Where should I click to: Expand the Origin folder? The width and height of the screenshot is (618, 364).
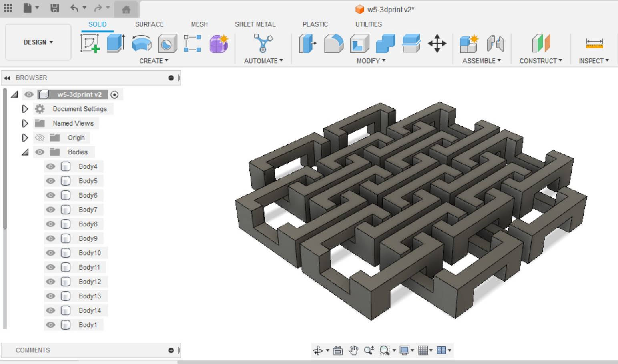(x=25, y=138)
